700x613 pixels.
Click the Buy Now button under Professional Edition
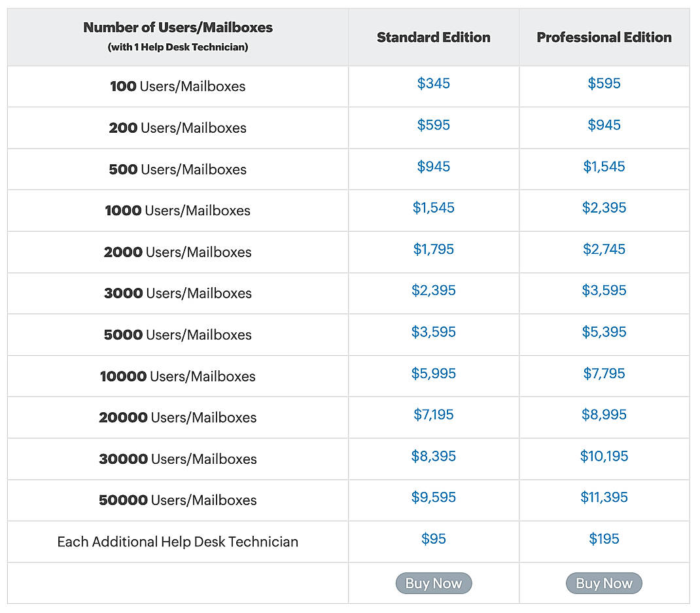tap(604, 583)
